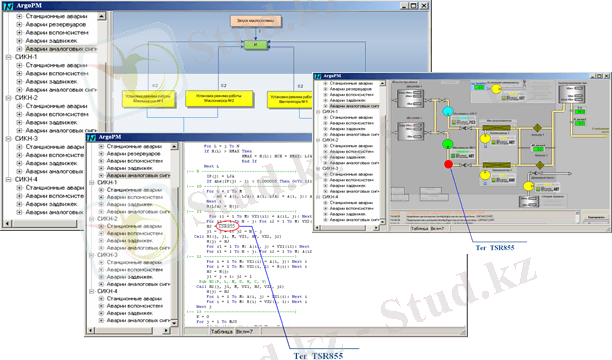
Task: Collapse the СИКН-3 node in code window tree
Action: click(91, 255)
